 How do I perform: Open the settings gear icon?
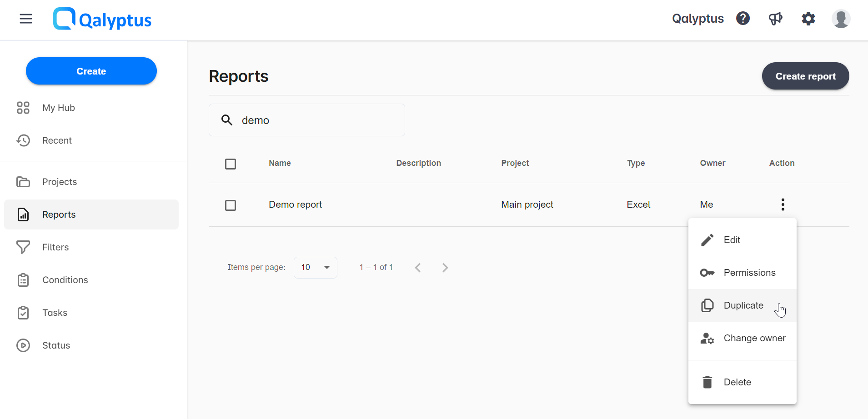808,19
